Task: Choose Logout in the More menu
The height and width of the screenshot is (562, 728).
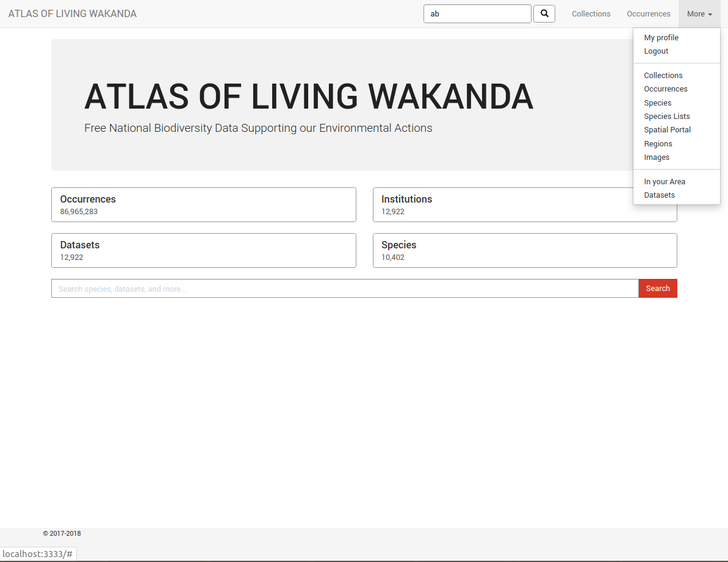Action: [656, 51]
